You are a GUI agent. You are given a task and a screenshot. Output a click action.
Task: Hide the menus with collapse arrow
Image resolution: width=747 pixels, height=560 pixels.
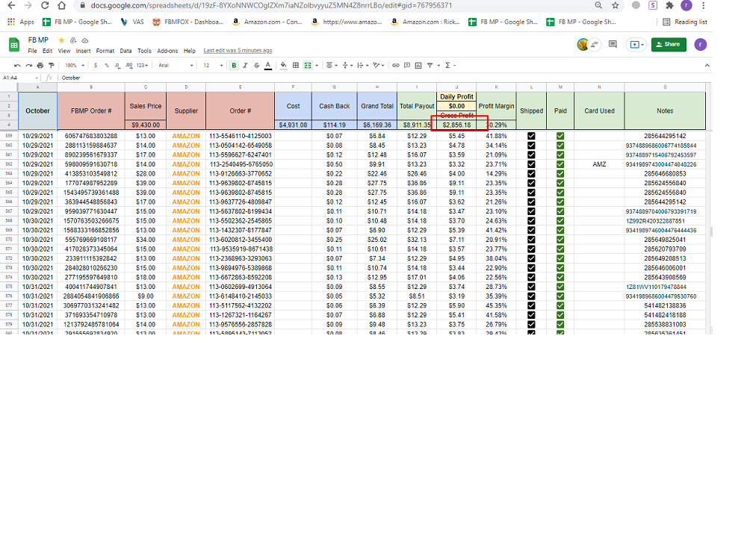(707, 65)
